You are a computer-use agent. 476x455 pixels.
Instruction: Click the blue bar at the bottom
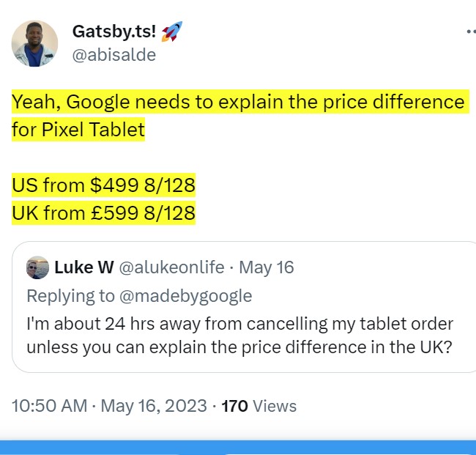pyautogui.click(x=238, y=448)
